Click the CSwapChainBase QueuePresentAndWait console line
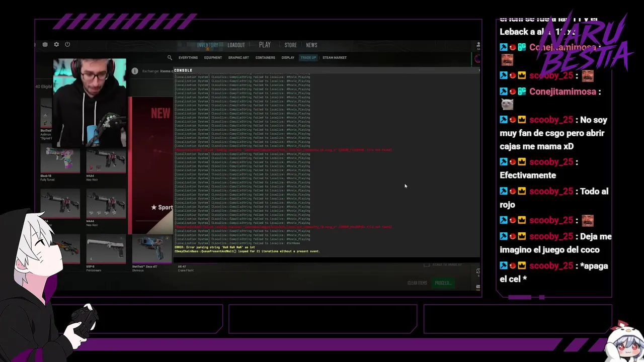This screenshot has height=362, width=644. coord(247,251)
